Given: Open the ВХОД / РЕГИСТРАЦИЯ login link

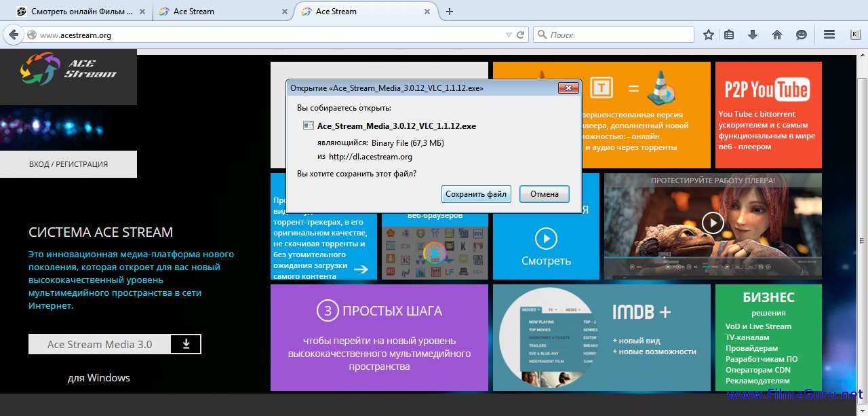Looking at the screenshot, I should [x=68, y=164].
